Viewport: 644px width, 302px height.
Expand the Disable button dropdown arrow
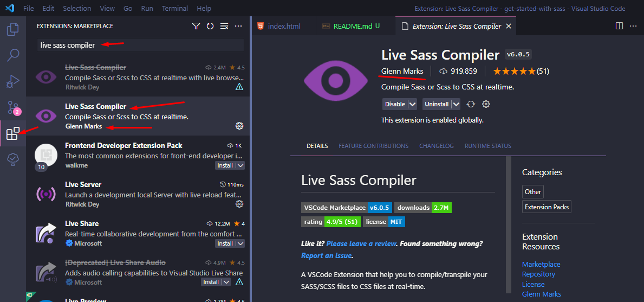412,104
